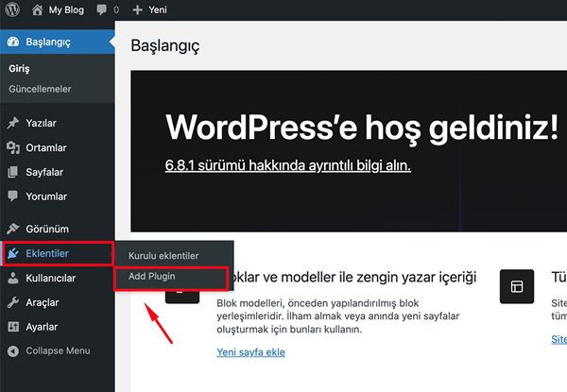
Task: Open the My Blog site link
Action: [x=66, y=9]
